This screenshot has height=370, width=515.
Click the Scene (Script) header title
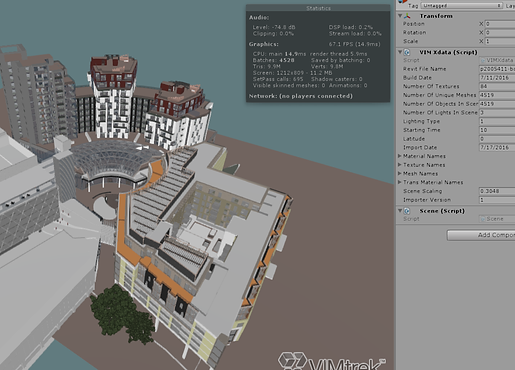click(442, 211)
